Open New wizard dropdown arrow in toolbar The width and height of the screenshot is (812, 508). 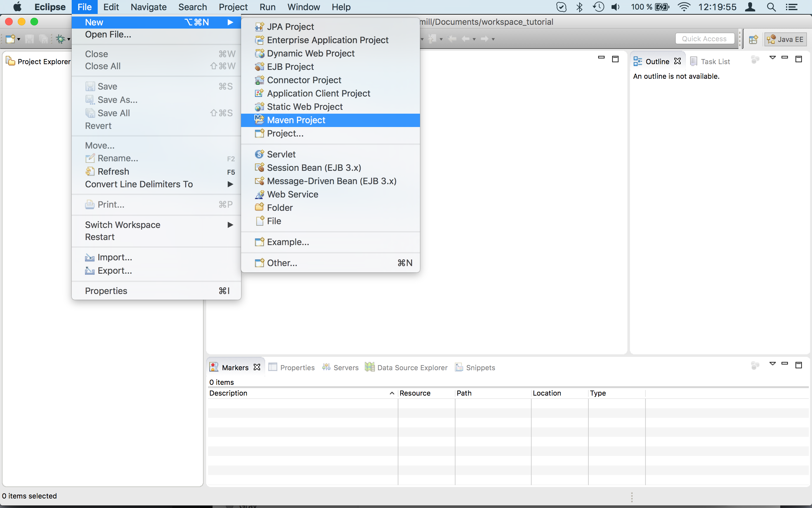coord(19,39)
